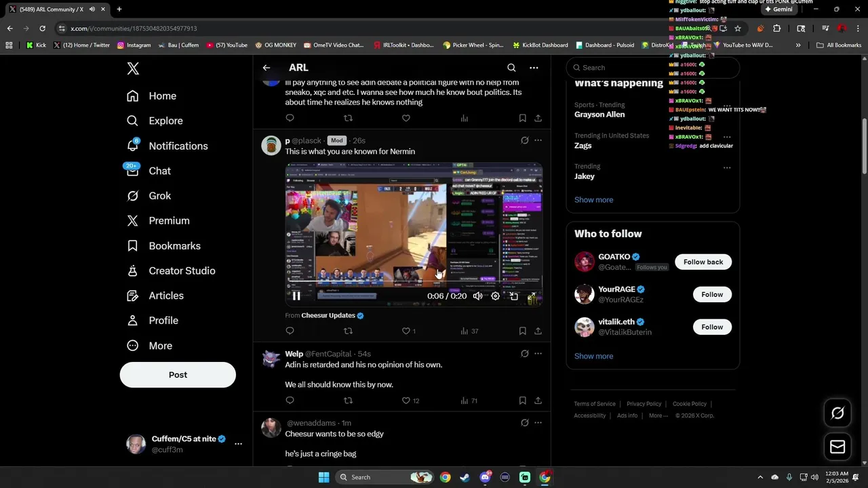Screen dimensions: 868x488
Task: Repost Welp's post
Action: point(348,401)
